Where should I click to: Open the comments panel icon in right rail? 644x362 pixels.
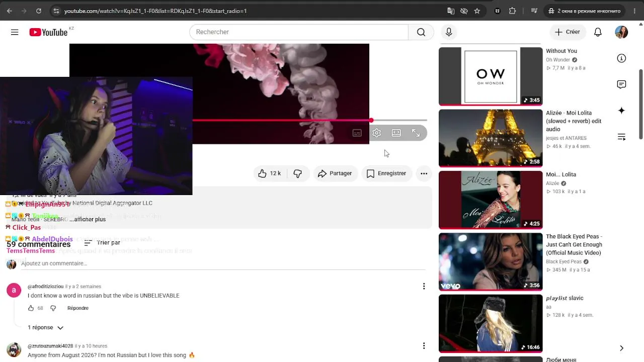(x=621, y=84)
